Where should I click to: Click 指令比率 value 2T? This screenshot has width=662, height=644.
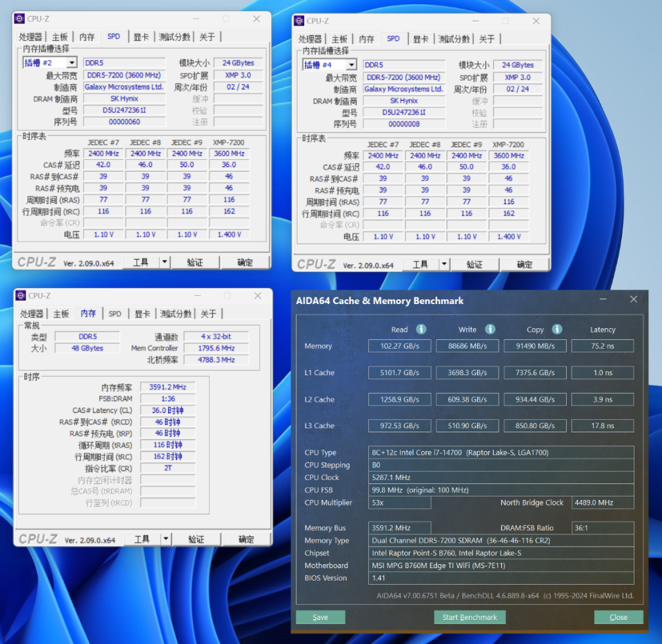pos(168,468)
